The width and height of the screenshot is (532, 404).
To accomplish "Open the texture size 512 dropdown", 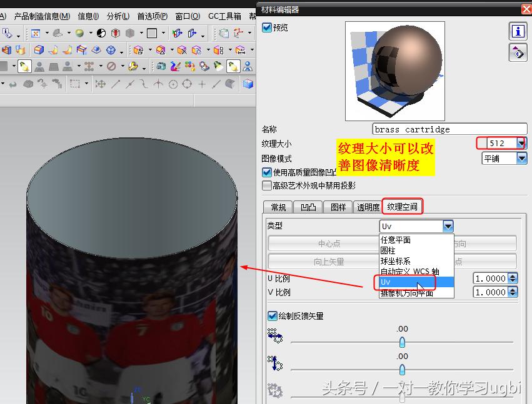I will [521, 142].
